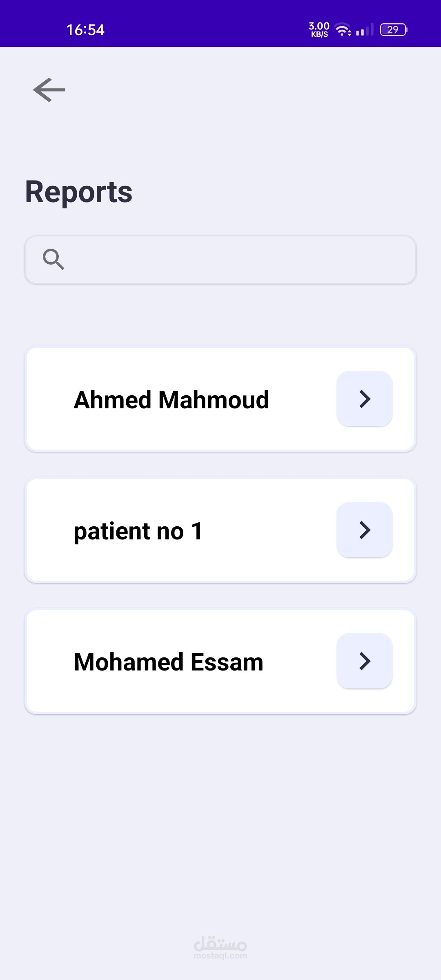Open Ahmed Mahmoud chevron button
The width and height of the screenshot is (441, 980).
[365, 399]
